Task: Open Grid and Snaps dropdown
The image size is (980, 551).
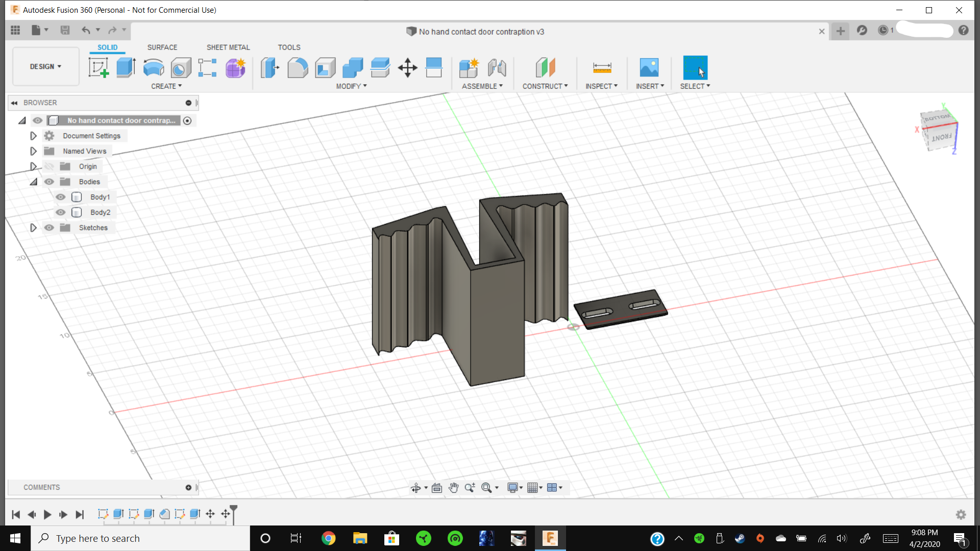Action: point(534,488)
